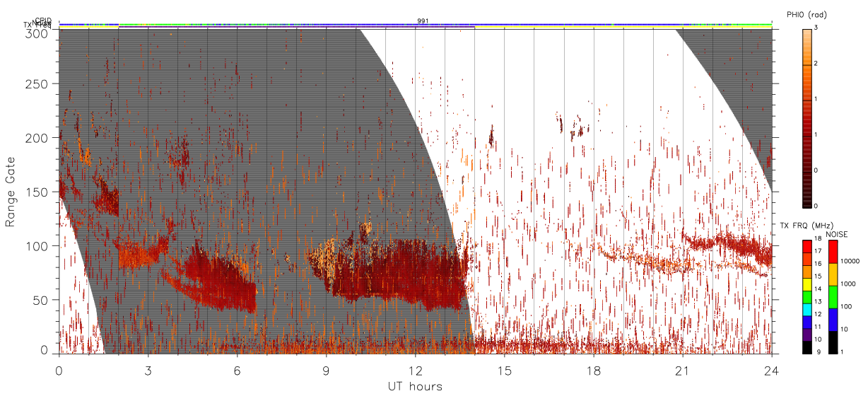The image size is (868, 401).
Task: Select the red swatch in NOISE legend
Action: [833, 252]
